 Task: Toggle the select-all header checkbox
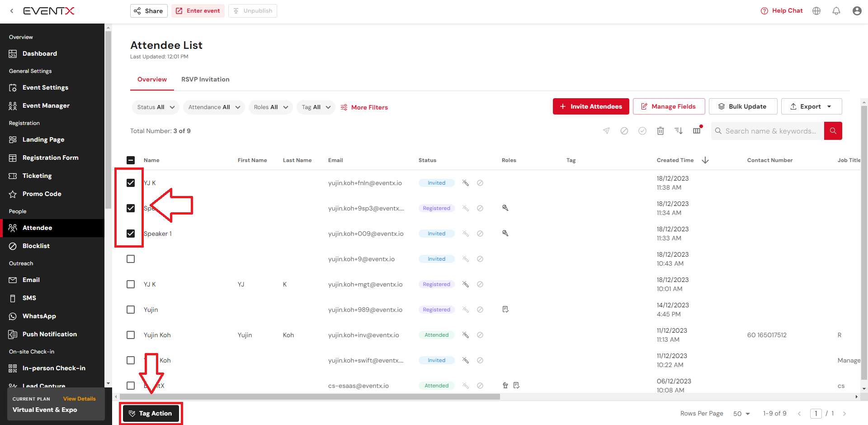pyautogui.click(x=131, y=160)
